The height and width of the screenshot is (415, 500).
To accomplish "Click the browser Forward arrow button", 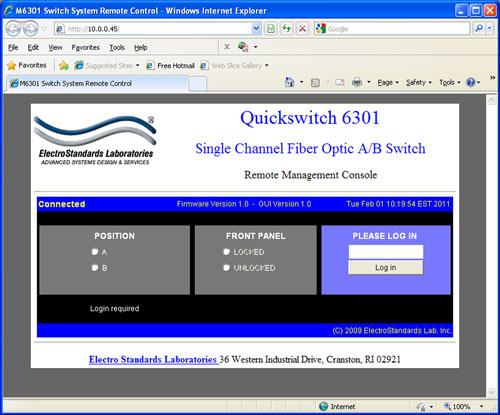I will (x=30, y=29).
